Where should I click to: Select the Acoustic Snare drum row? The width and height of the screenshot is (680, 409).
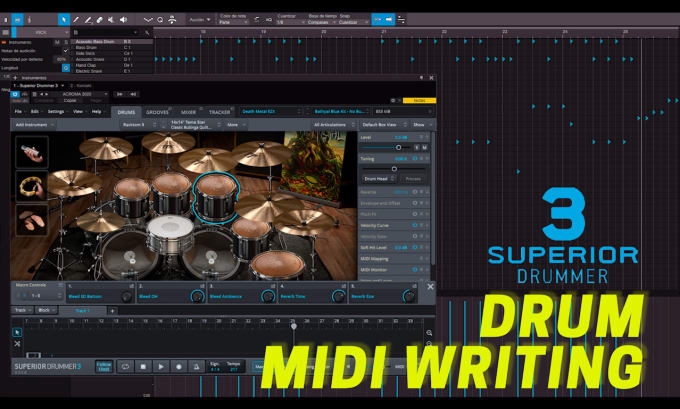click(112, 59)
